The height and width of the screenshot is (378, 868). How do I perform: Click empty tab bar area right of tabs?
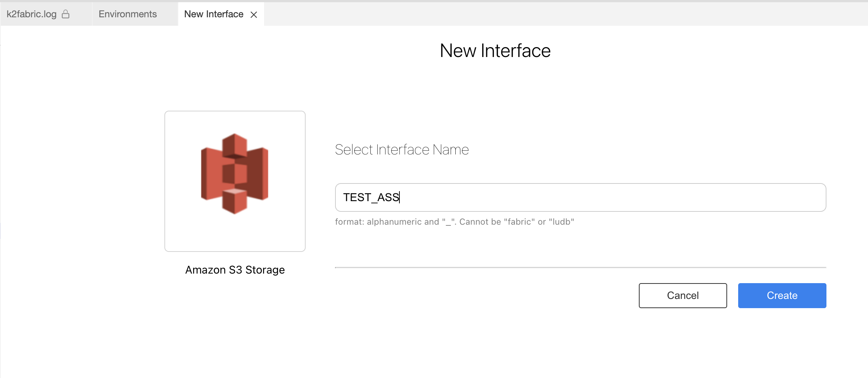tap(552, 14)
